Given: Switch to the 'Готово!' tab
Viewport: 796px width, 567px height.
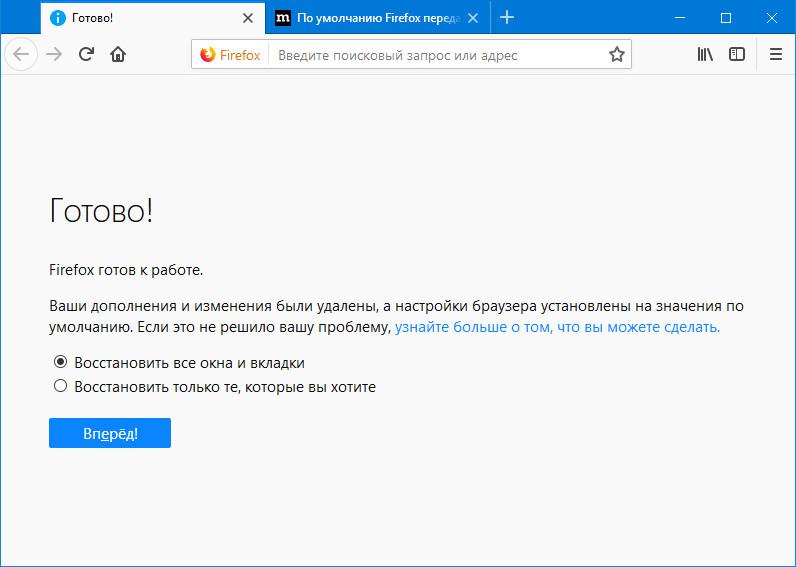Looking at the screenshot, I should (x=153, y=18).
